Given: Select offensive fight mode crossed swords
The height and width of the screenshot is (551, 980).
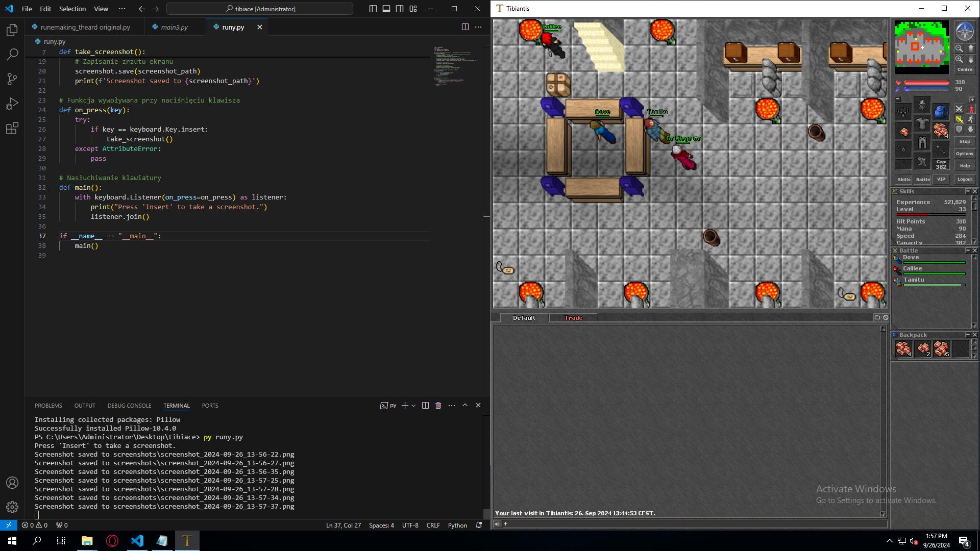Looking at the screenshot, I should tap(959, 109).
